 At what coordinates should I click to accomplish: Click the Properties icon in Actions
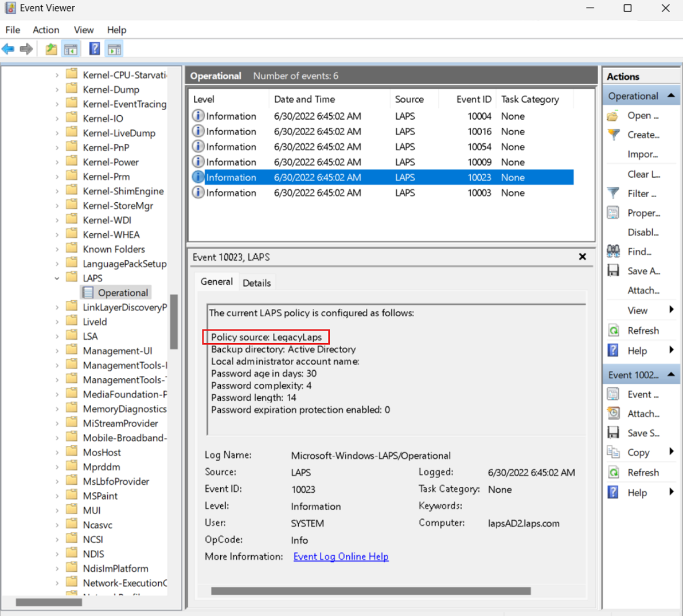point(613,213)
